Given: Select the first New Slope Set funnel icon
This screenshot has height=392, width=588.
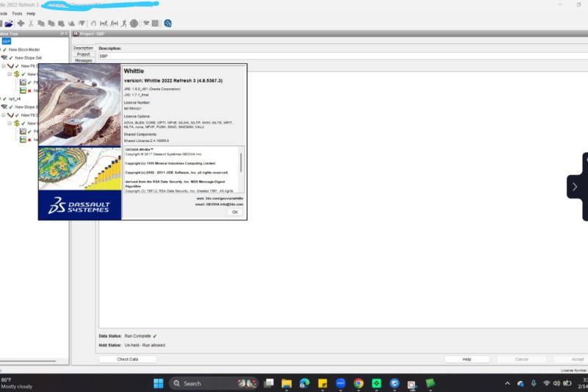Looking at the screenshot, I should 4,58.
